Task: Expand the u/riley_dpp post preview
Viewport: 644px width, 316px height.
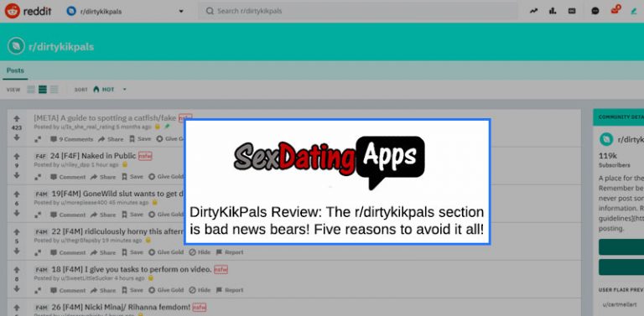Action: (38, 177)
